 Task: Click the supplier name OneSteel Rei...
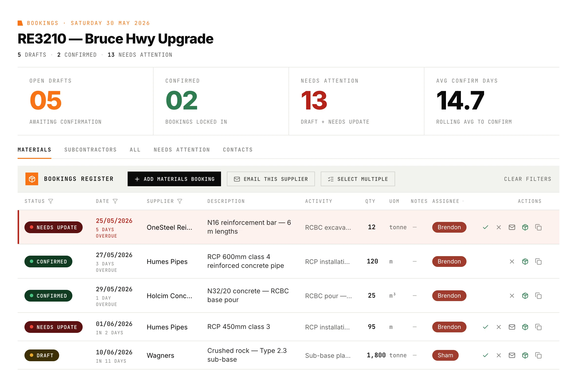click(169, 228)
